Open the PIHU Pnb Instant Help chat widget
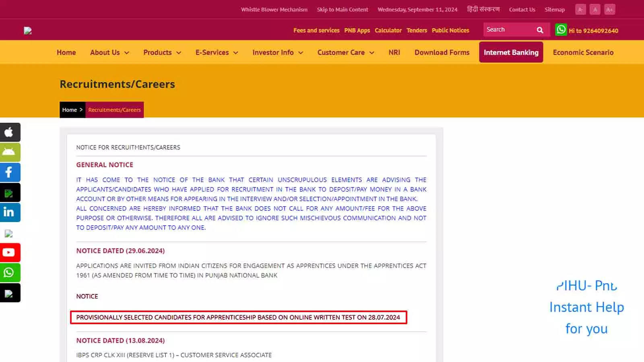 pyautogui.click(x=586, y=307)
